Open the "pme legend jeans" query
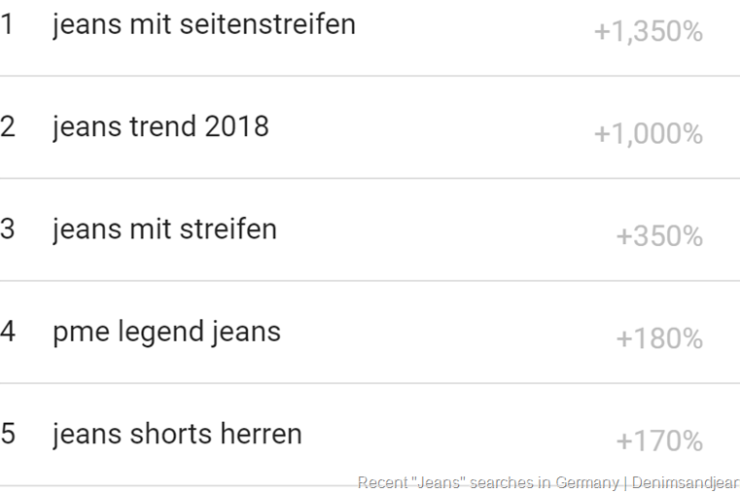 167,332
